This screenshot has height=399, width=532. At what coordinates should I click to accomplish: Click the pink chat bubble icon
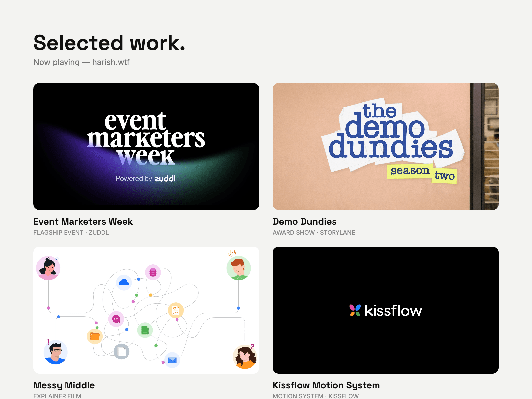pyautogui.click(x=116, y=319)
